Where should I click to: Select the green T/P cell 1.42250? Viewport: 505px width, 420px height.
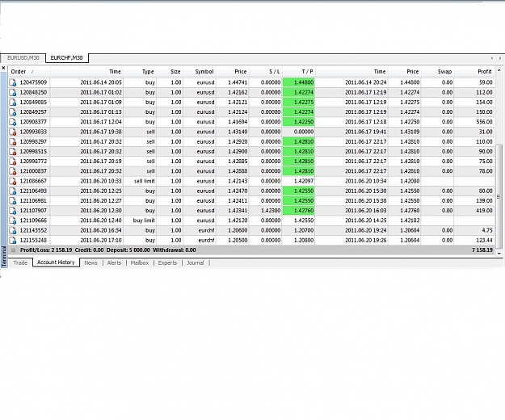(x=298, y=122)
